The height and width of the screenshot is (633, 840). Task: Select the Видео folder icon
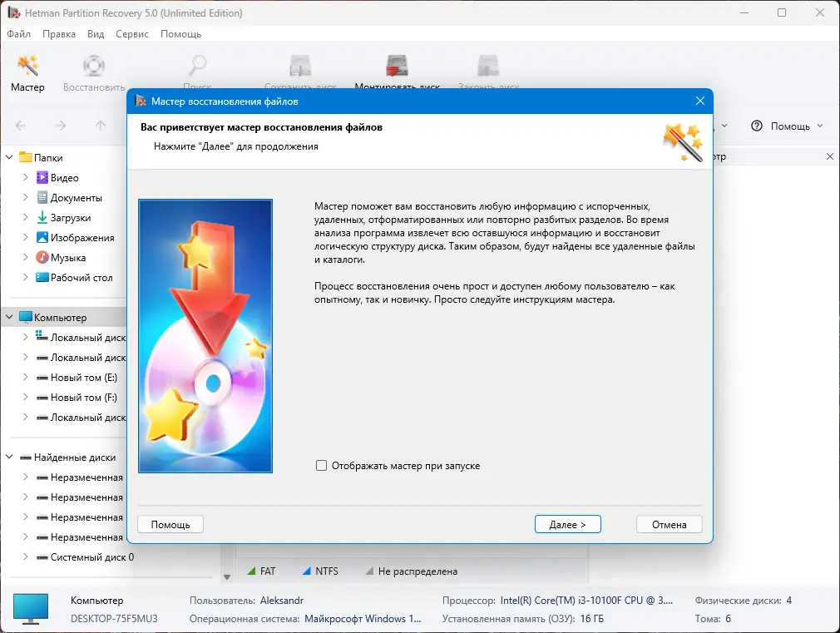(x=42, y=177)
